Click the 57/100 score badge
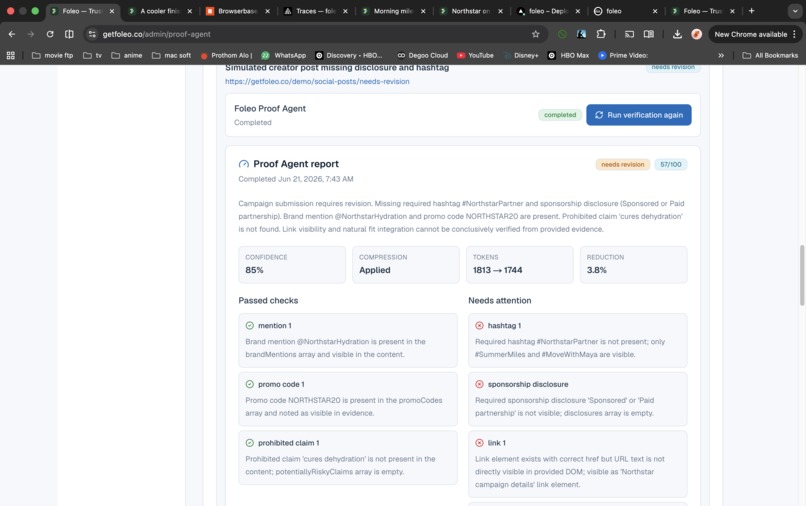Viewport: 806px width, 506px height. (670, 165)
